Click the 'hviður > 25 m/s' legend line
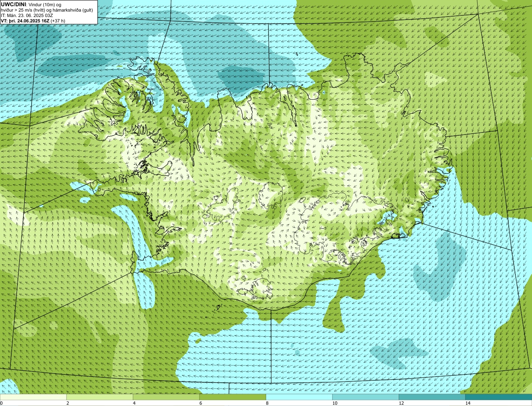The image size is (532, 406). pyautogui.click(x=47, y=10)
